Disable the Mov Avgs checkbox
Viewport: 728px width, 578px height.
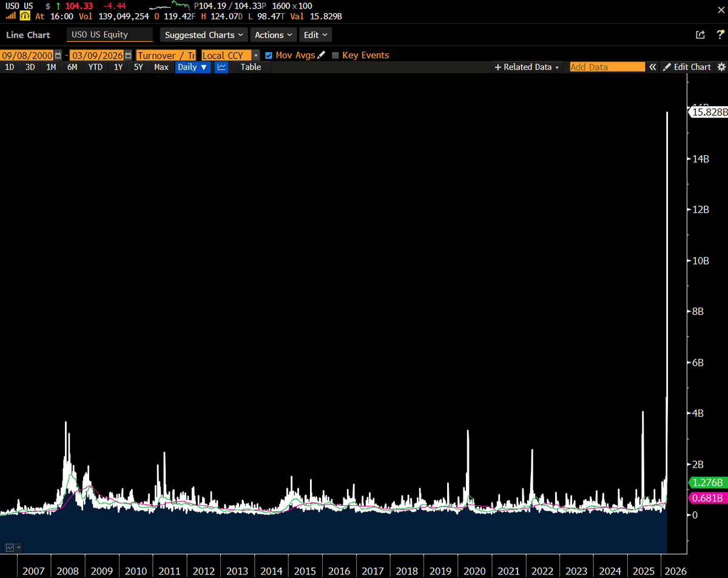pos(269,55)
